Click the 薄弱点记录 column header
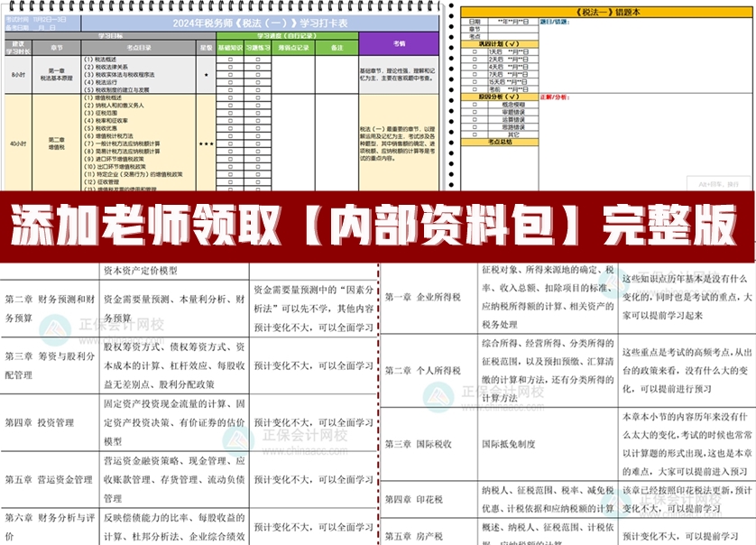 click(x=293, y=48)
